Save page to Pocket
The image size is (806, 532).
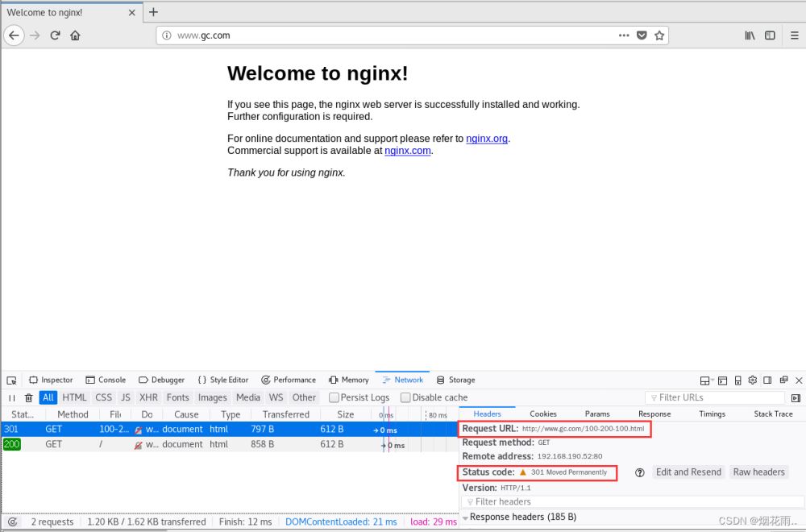pyautogui.click(x=642, y=35)
